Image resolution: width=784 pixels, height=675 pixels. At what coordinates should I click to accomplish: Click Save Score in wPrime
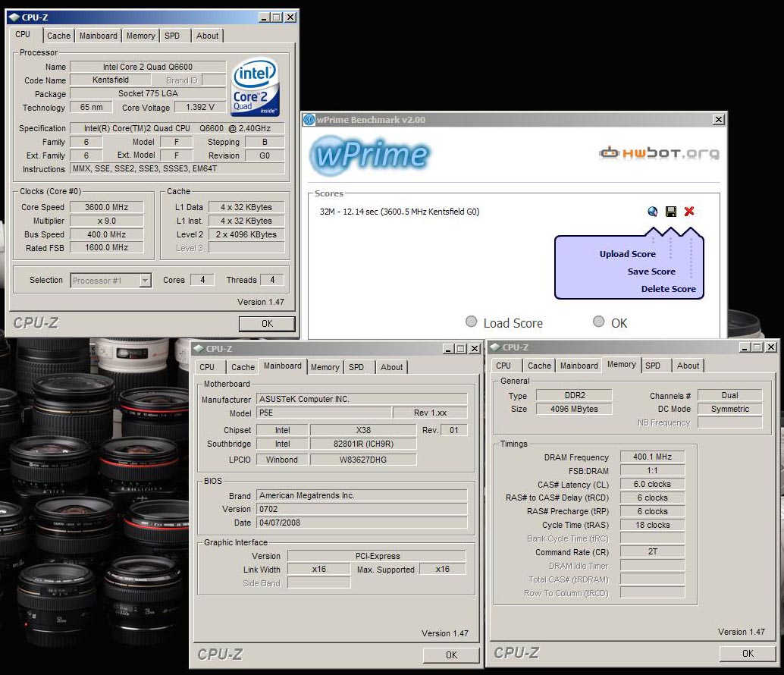[651, 272]
